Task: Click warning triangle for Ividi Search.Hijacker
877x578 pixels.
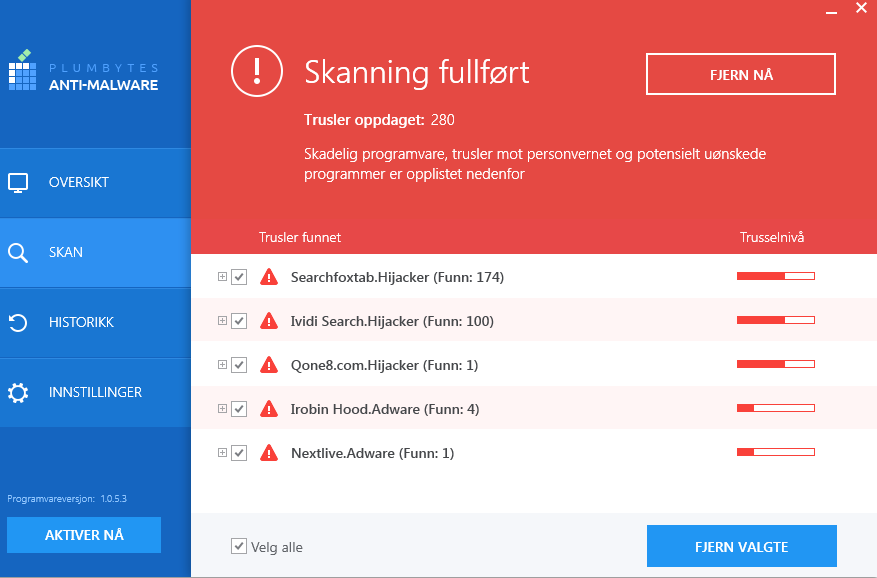Action: pos(269,321)
